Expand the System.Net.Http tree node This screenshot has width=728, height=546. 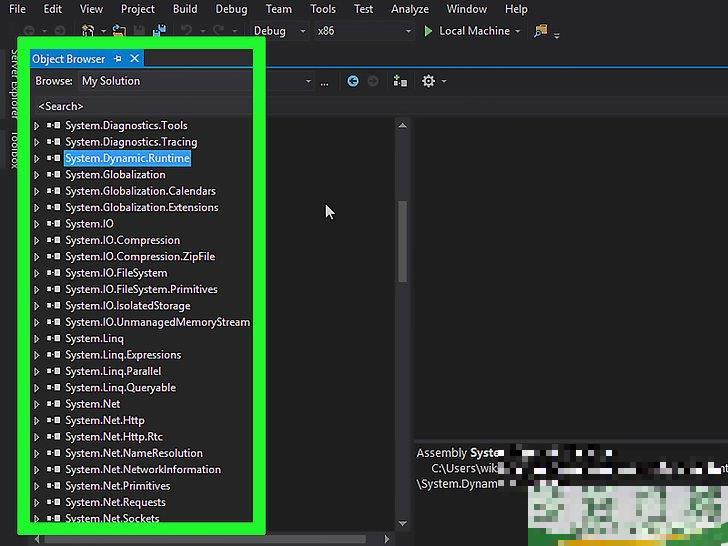pyautogui.click(x=37, y=421)
